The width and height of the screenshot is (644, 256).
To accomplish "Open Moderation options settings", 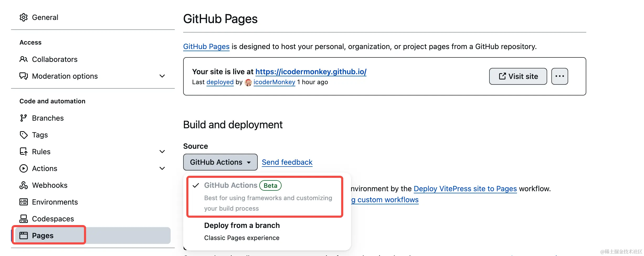I will [x=93, y=76].
